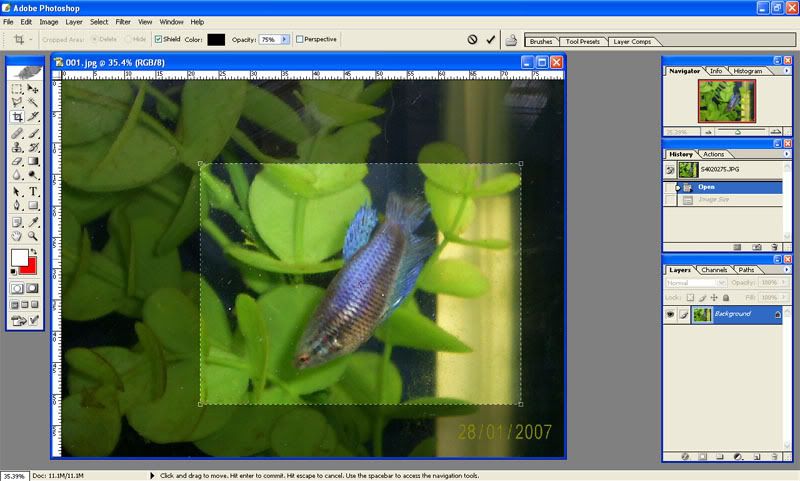Screen dimensions: 800x481
Task: Open the layer blend mode dropdown
Action: [695, 283]
